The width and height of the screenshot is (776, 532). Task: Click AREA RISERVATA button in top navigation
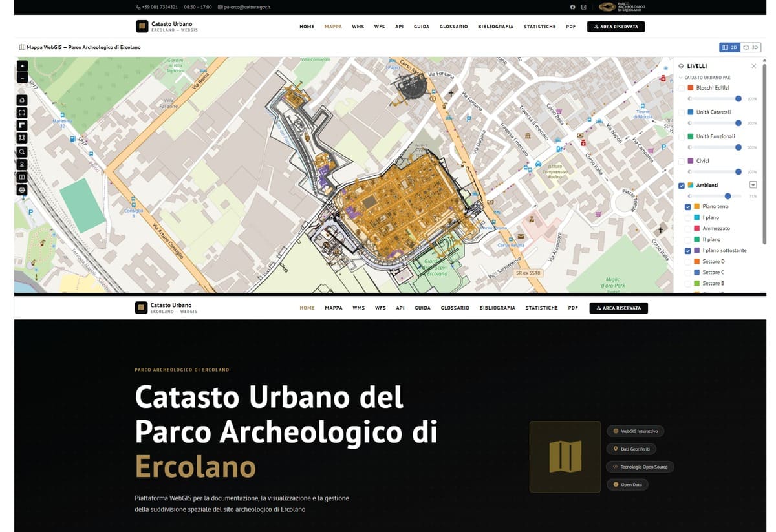[x=616, y=27]
